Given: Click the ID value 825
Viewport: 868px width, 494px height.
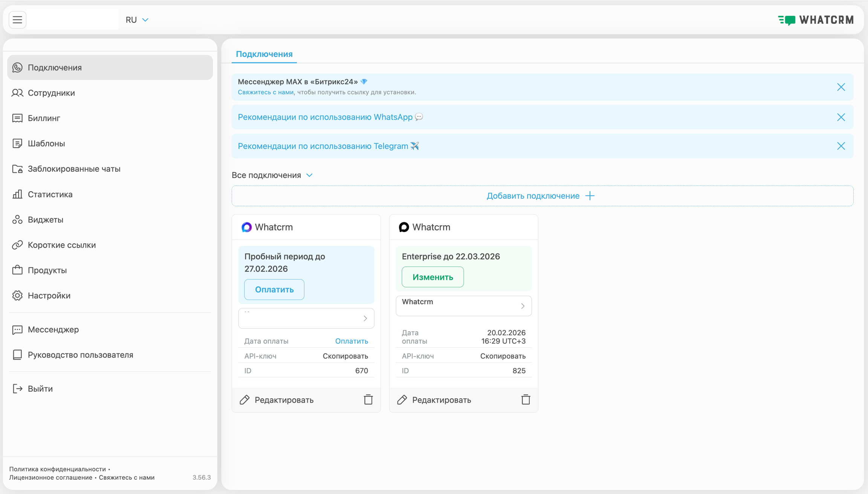Looking at the screenshot, I should click(519, 371).
